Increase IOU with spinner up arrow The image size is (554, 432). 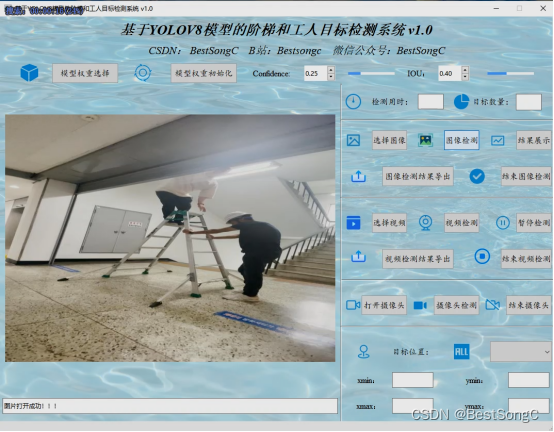pos(465,70)
